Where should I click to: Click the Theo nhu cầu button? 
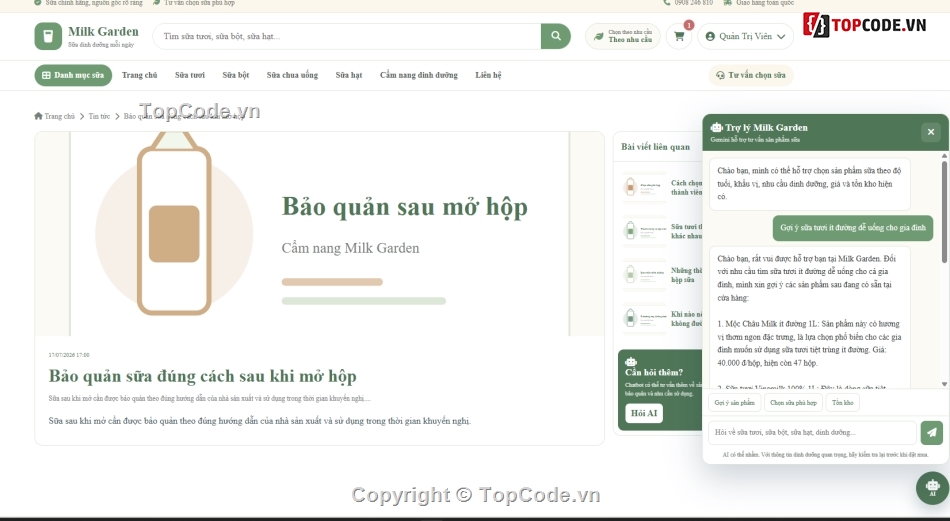coord(623,36)
